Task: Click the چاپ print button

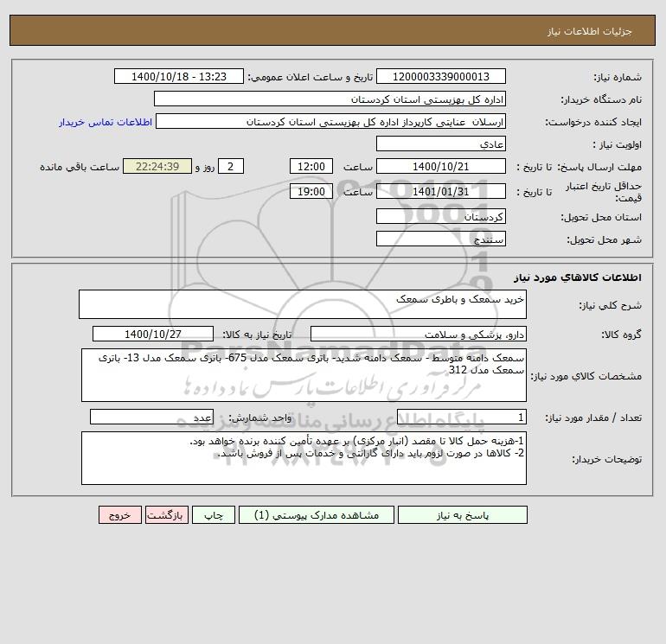Action: click(214, 515)
